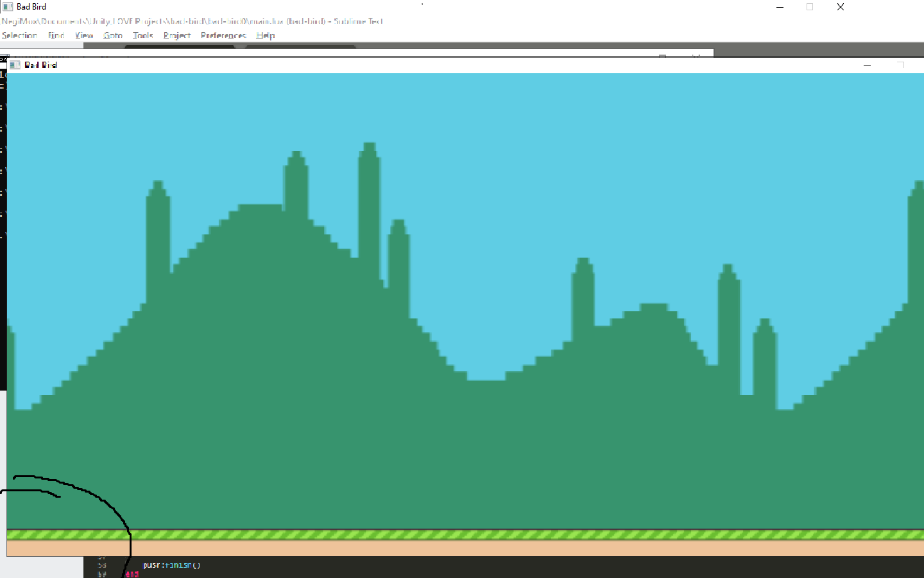This screenshot has height=578, width=924.
Task: Open the Find menu
Action: pos(56,35)
